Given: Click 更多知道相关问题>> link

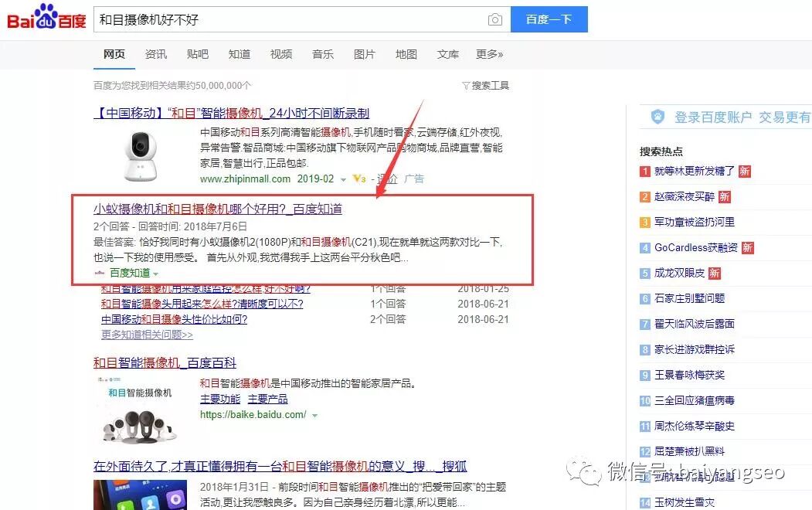Looking at the screenshot, I should click(x=147, y=335).
